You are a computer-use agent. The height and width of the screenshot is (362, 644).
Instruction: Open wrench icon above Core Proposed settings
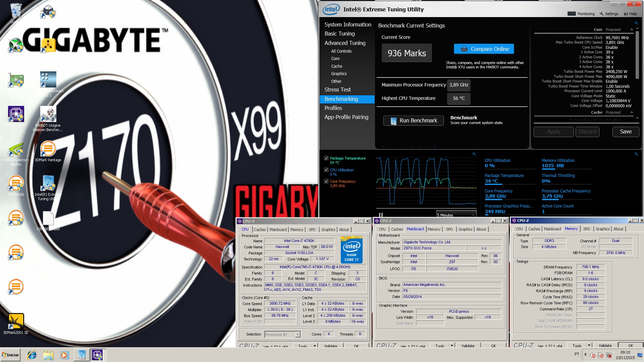tap(636, 23)
